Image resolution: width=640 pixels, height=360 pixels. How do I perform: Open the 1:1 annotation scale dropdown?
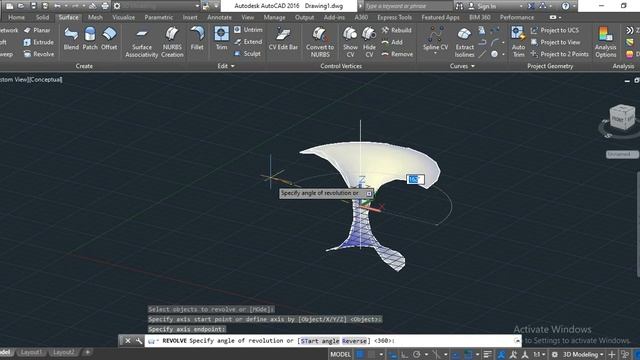point(539,354)
